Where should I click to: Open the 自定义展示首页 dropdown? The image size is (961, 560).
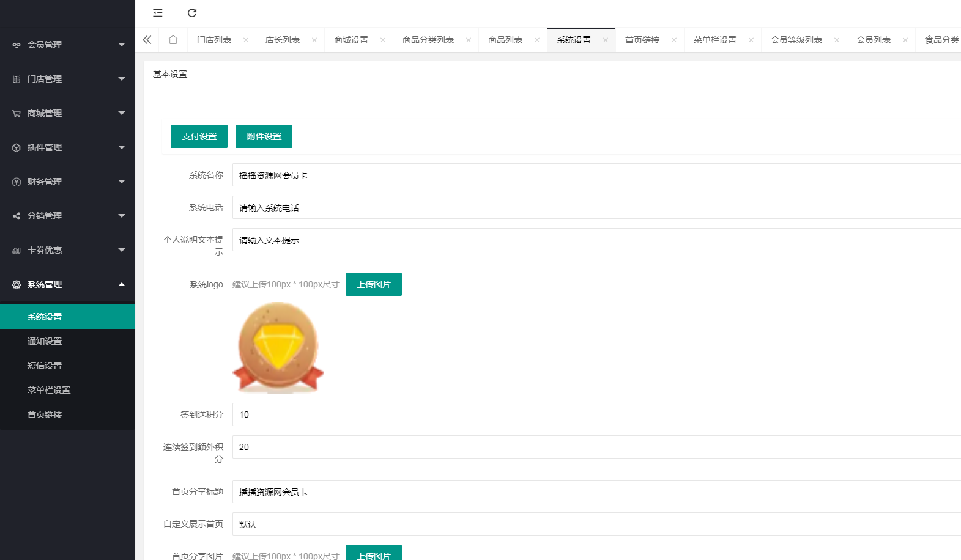point(596,524)
